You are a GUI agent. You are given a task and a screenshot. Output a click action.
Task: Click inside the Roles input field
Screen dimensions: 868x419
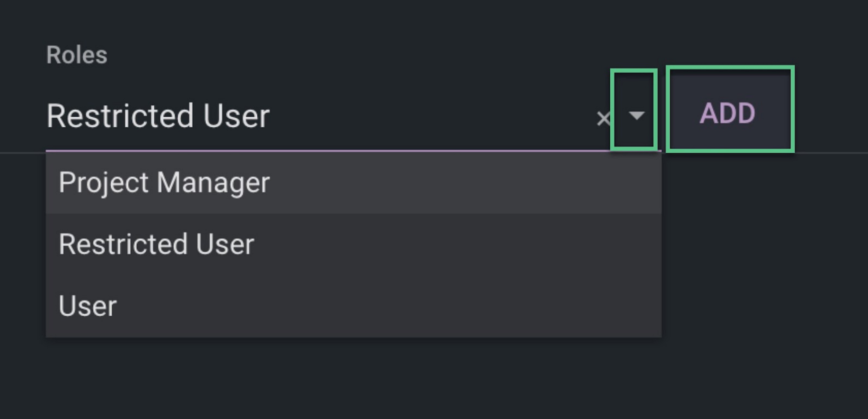tap(303, 116)
